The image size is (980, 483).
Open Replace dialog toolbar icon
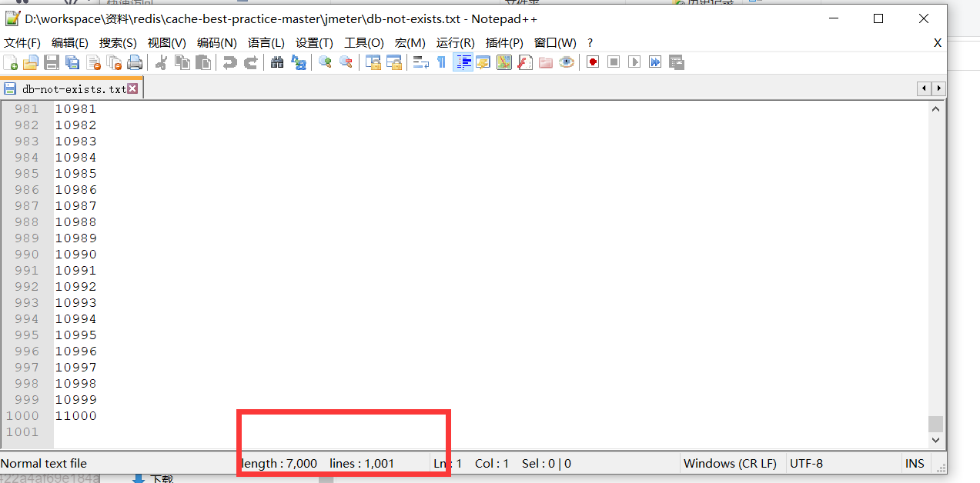click(298, 62)
